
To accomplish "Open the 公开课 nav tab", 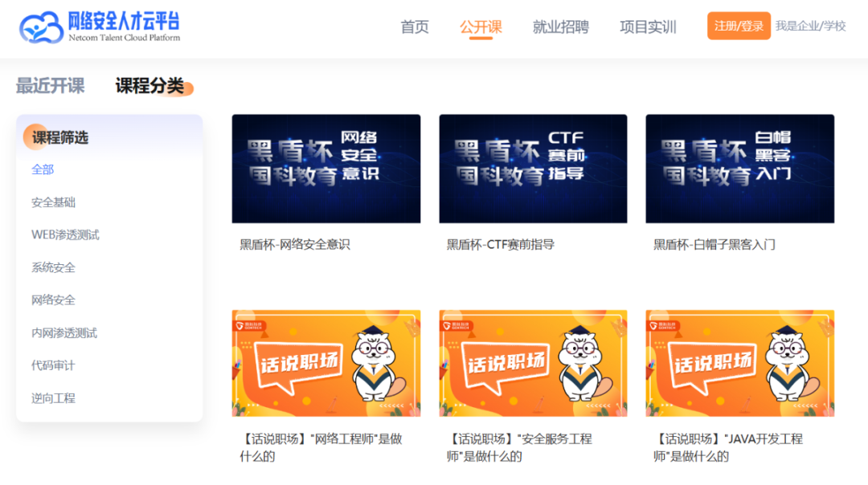I will tap(481, 26).
